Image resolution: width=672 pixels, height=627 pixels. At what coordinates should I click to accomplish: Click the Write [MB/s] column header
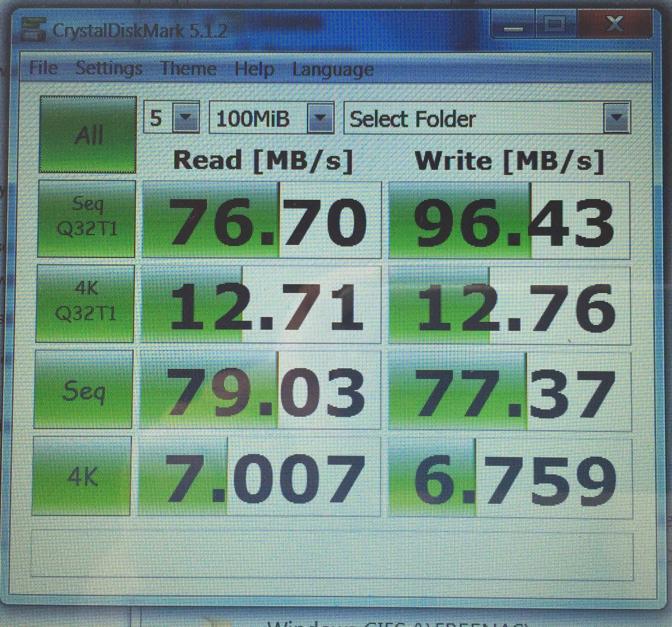coord(510,160)
